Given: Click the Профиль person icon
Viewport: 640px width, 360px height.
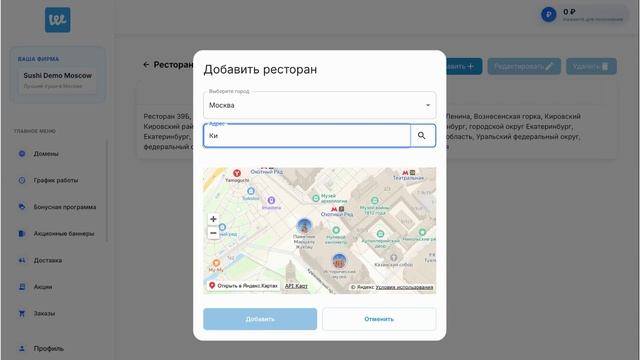Looking at the screenshot, I should coord(22,349).
